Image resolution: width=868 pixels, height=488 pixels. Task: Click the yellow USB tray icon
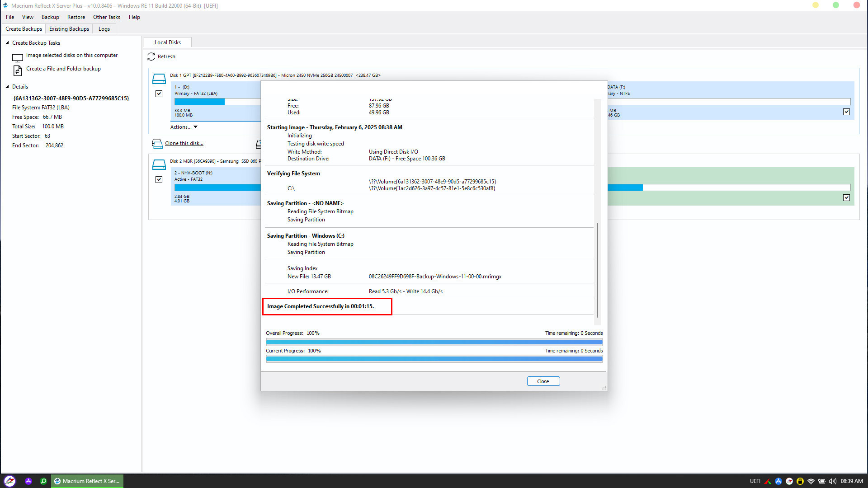800,481
